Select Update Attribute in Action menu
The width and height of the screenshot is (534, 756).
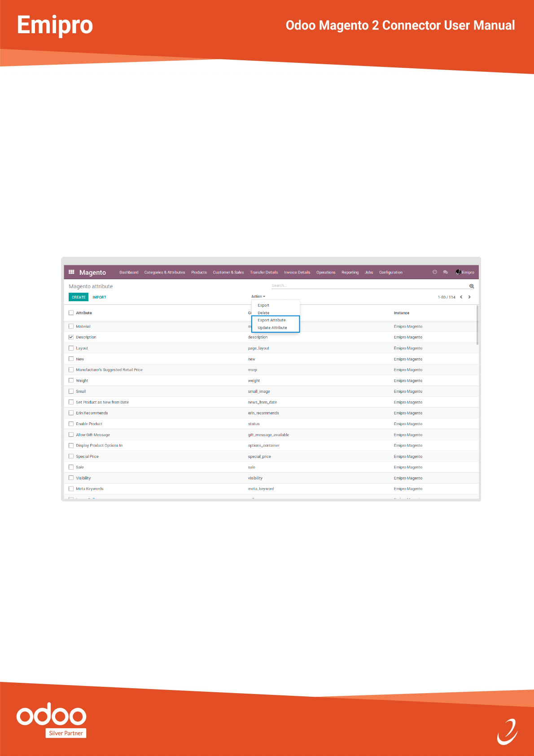tap(272, 328)
